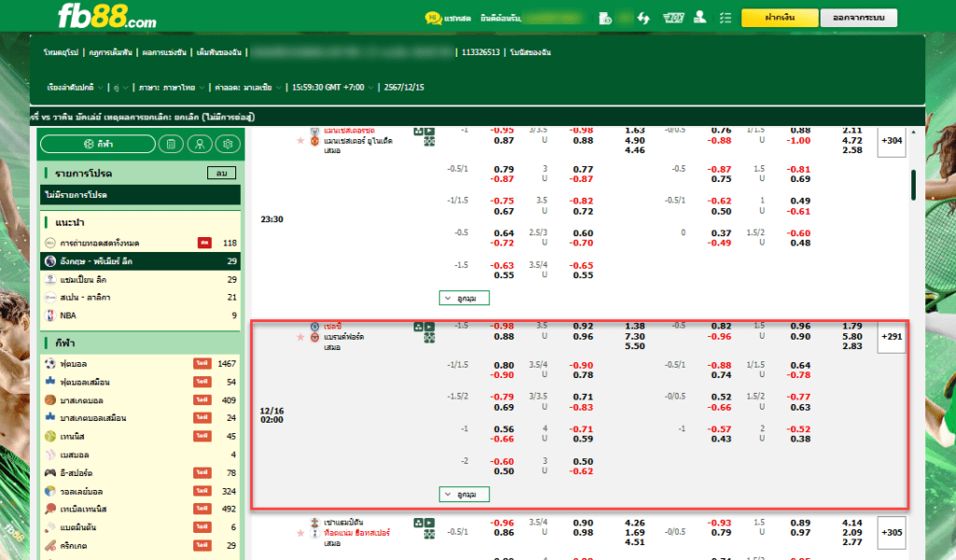956x560 pixels.
Task: Select the sports tab in sidebar
Action: point(97,144)
